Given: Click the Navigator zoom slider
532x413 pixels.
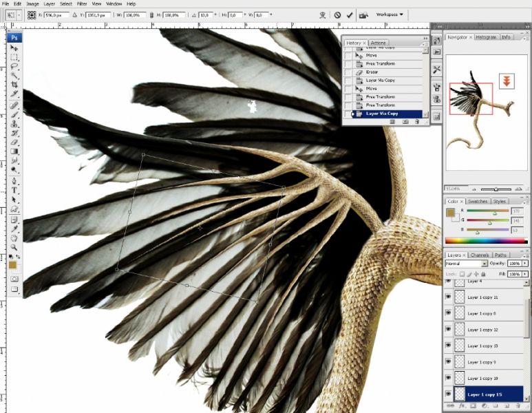Looking at the screenshot, I should point(496,189).
